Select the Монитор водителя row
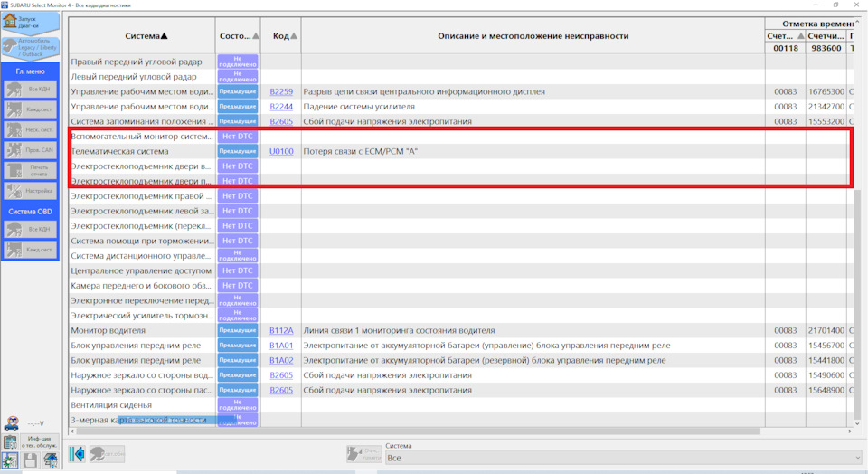This screenshot has width=868, height=474. coord(460,330)
